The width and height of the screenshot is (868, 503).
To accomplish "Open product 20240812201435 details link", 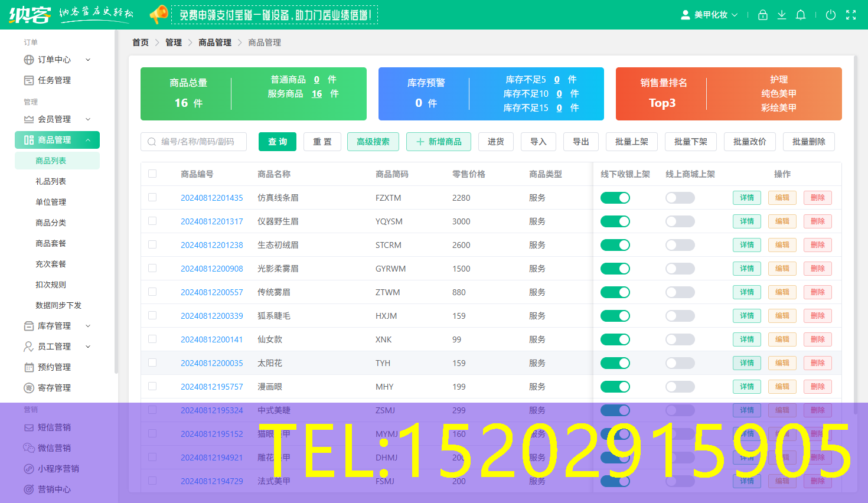I will pyautogui.click(x=212, y=197).
